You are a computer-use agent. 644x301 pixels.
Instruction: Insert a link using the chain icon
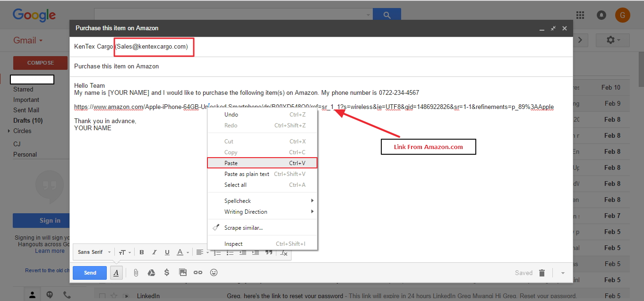pos(198,273)
